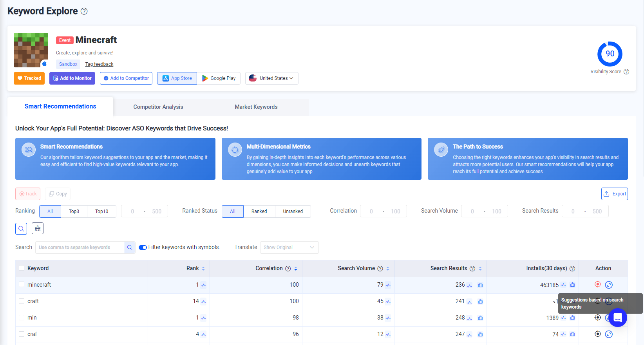
Task: Check the craft keyword checkbox
Action: (22, 301)
